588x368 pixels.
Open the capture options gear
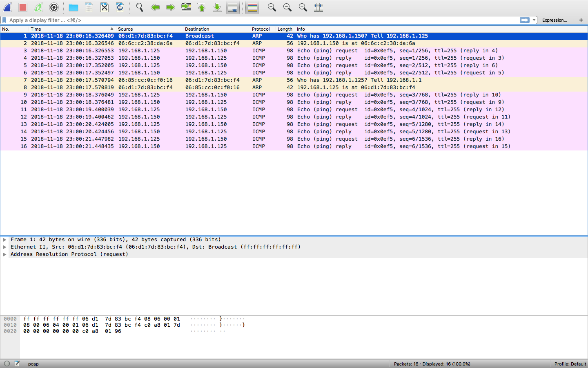pyautogui.click(x=53, y=7)
